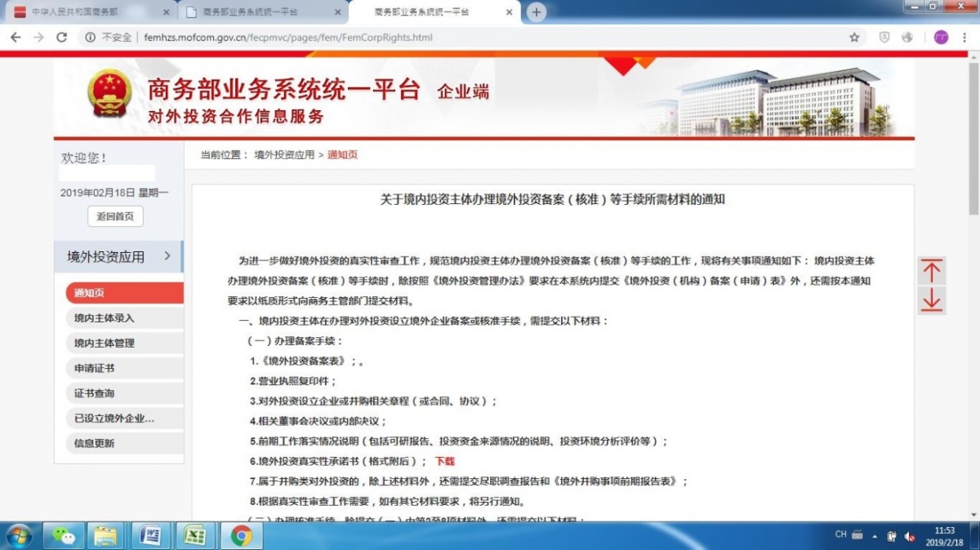
Task: Go back with the browser back arrow
Action: pyautogui.click(x=16, y=38)
